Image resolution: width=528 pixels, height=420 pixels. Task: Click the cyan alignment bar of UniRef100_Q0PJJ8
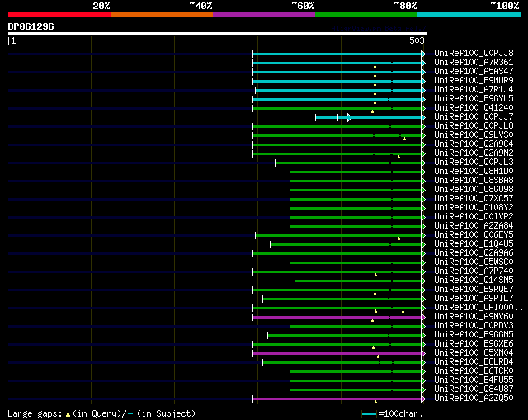pos(337,54)
